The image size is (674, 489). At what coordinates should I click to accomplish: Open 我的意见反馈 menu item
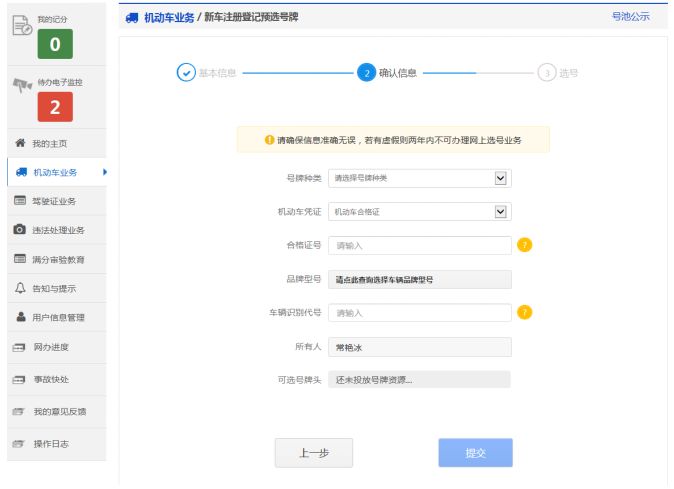tap(57, 412)
